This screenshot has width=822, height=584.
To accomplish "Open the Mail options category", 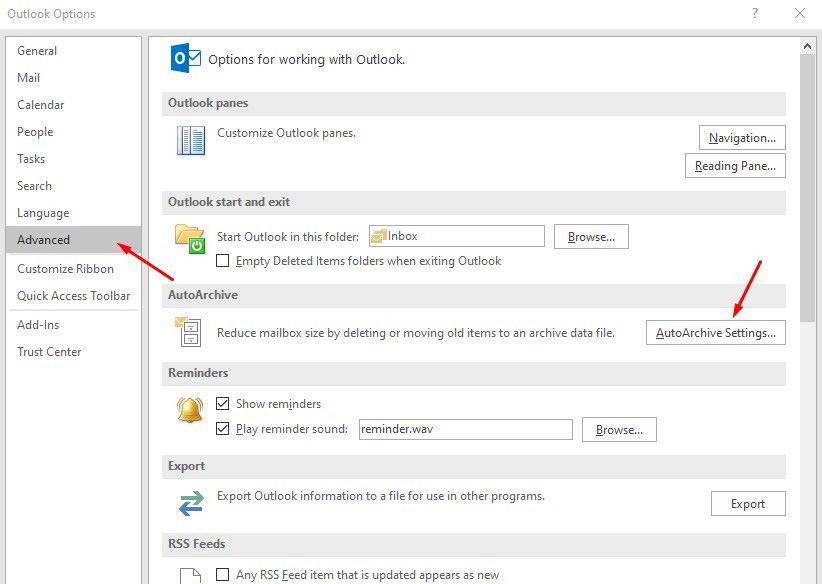I will tap(28, 78).
